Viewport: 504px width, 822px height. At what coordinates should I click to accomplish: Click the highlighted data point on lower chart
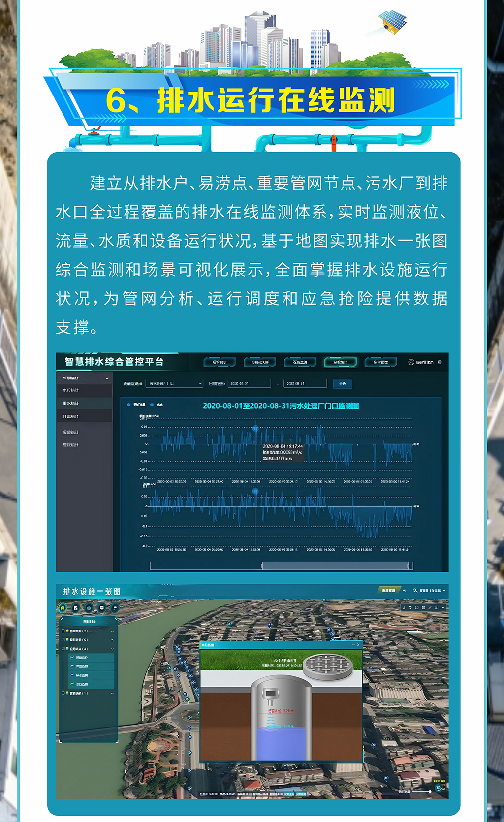[255, 491]
